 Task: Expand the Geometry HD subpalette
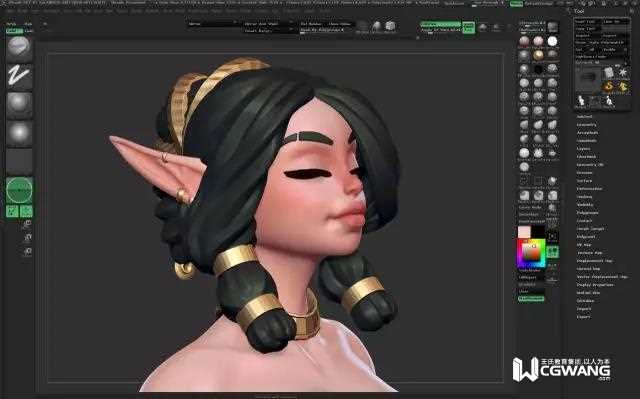point(590,165)
